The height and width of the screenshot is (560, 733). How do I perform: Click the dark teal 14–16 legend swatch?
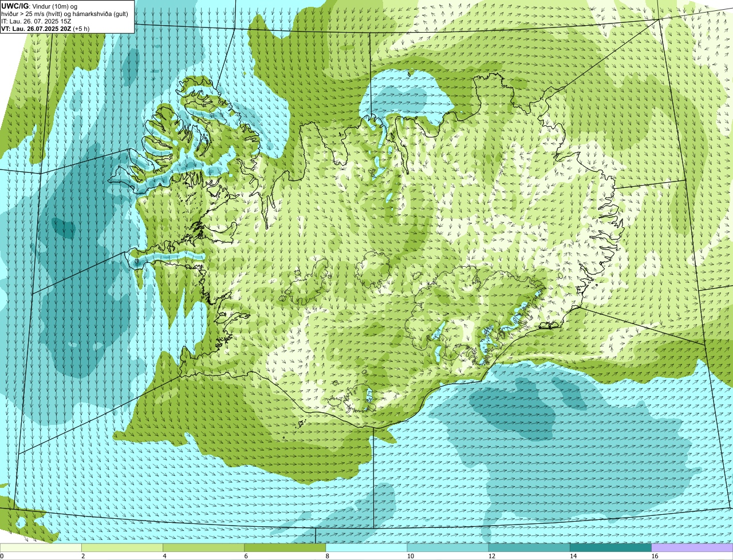point(610,547)
